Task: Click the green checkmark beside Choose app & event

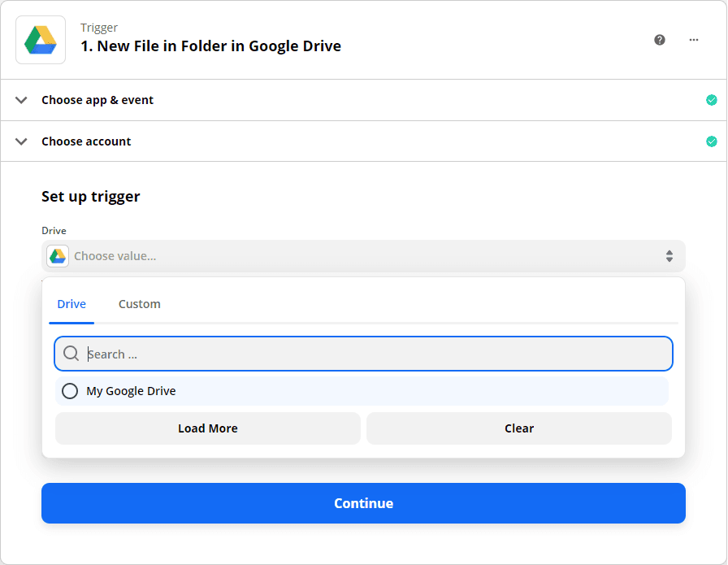Action: coord(712,99)
